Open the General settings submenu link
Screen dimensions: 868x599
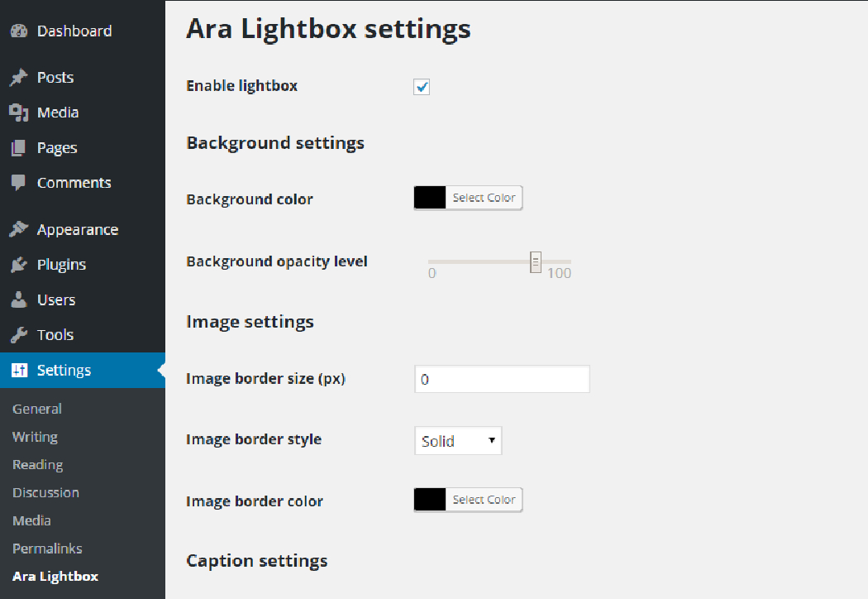[37, 409]
